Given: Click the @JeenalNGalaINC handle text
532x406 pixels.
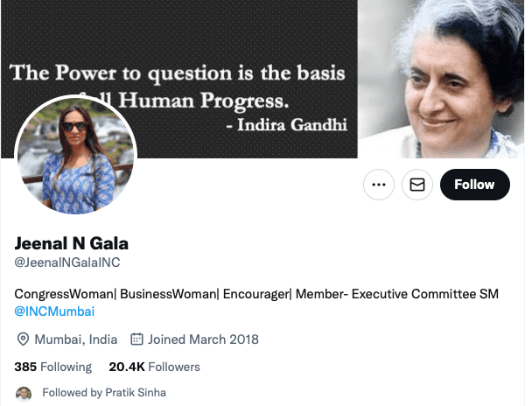Looking at the screenshot, I should 67,262.
